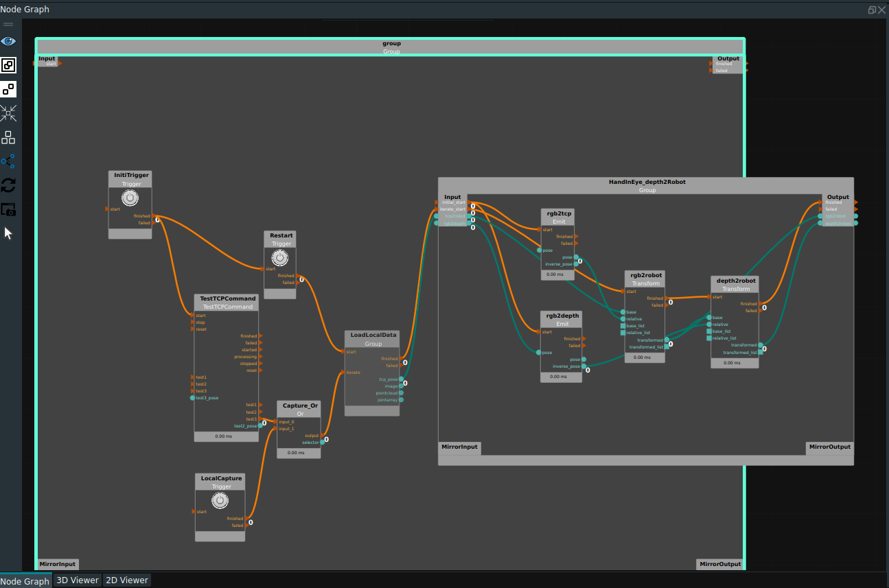Click the input_1 port on Capture_Or

(x=276, y=429)
